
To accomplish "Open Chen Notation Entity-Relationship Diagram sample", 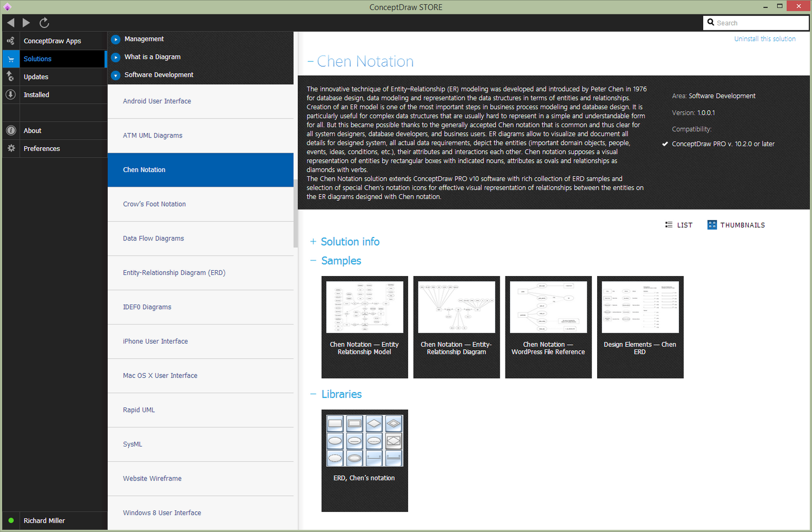I will [456, 327].
